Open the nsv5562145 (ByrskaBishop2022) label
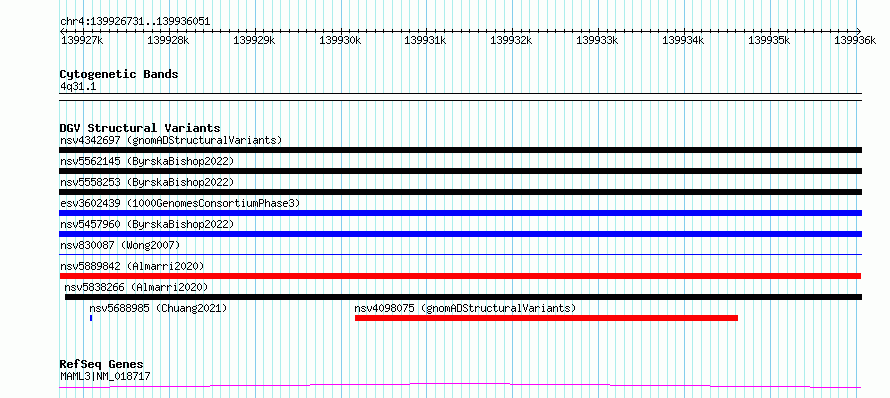Image resolution: width=890 pixels, height=398 pixels. point(147,161)
